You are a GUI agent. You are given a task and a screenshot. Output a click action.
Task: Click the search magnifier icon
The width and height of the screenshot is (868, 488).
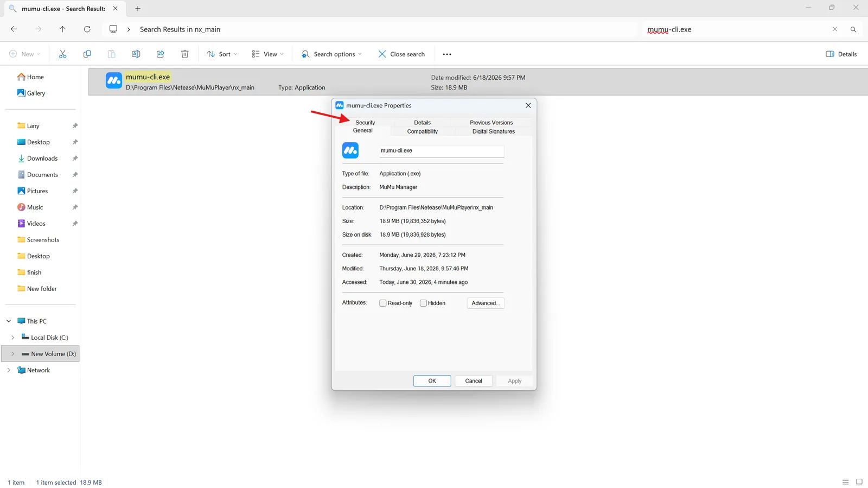point(853,29)
